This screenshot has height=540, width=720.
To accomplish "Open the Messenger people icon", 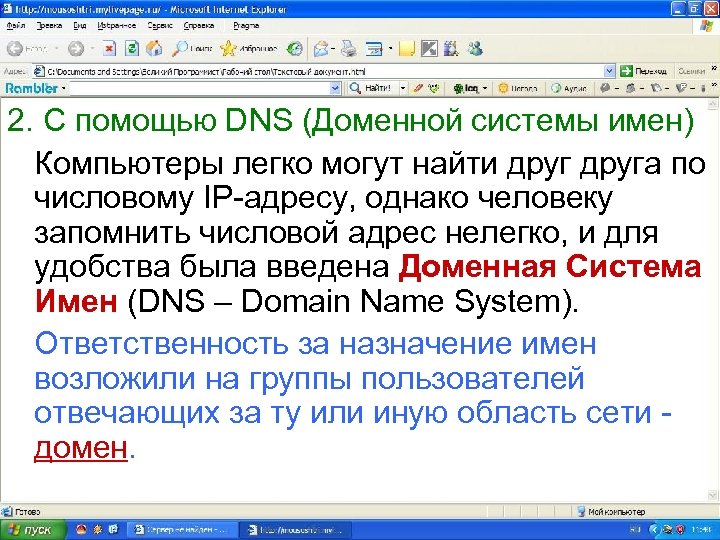I will 475,48.
